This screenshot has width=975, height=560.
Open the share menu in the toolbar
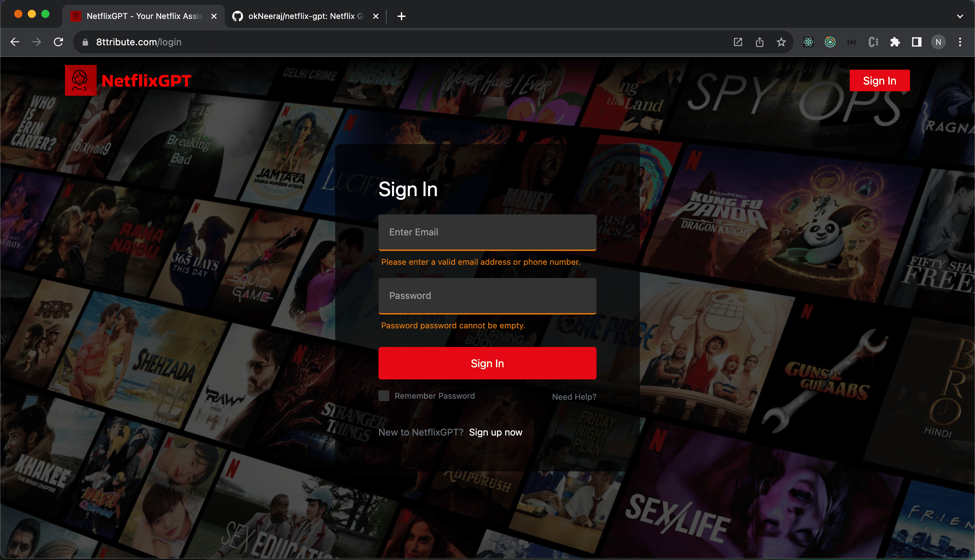[759, 42]
